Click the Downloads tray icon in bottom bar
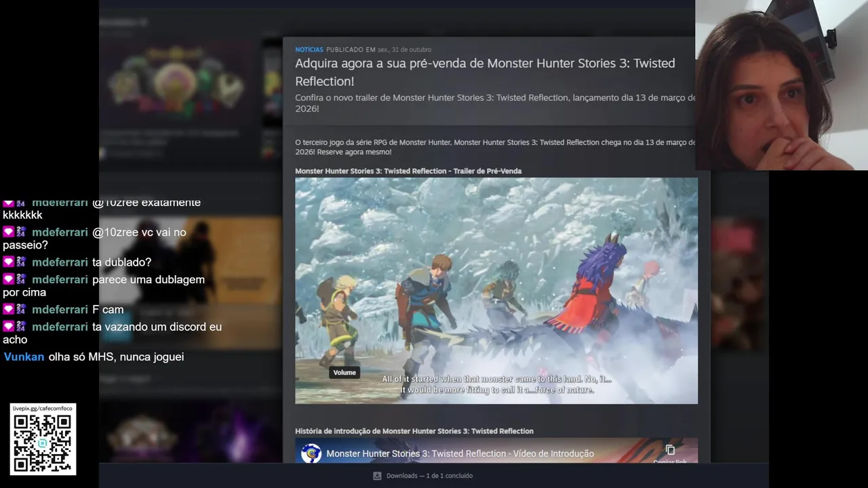The image size is (868, 488). (x=377, y=476)
